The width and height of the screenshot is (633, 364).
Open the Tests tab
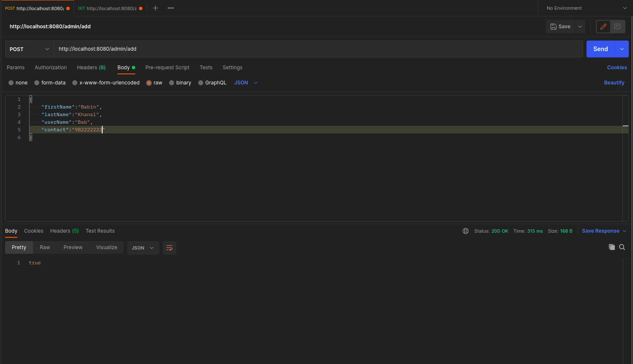tap(206, 68)
